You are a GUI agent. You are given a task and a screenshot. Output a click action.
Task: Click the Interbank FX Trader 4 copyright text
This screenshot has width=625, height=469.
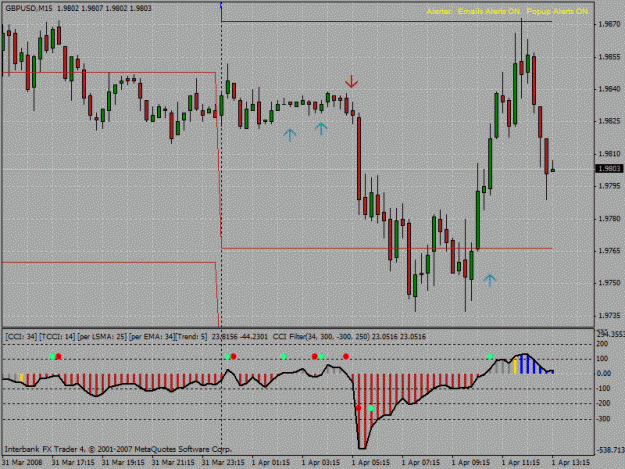point(118,449)
